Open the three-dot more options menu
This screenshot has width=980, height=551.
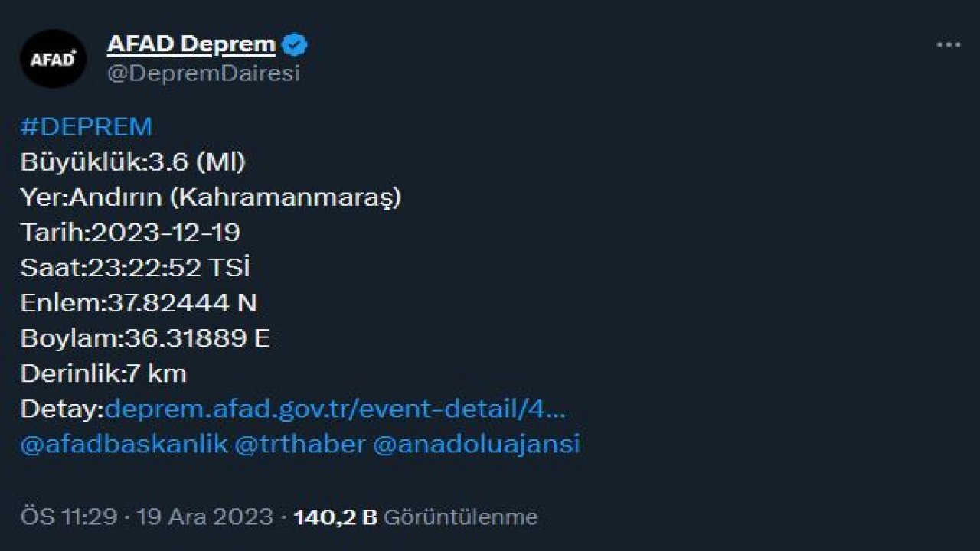[x=948, y=45]
